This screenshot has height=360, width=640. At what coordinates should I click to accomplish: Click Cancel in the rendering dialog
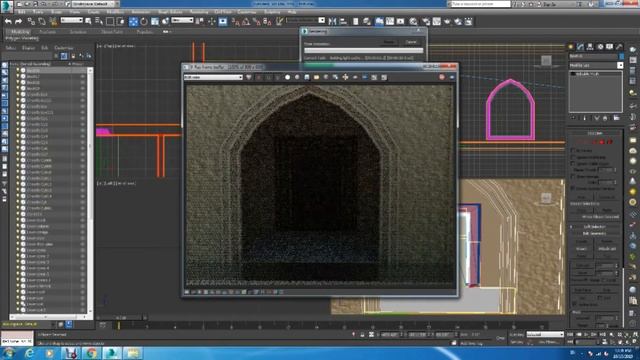click(411, 42)
